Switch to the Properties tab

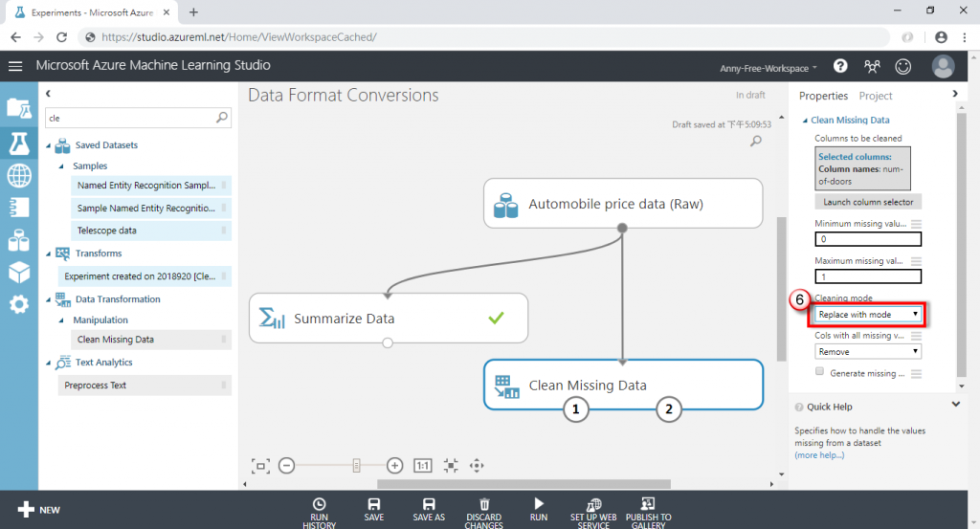pos(823,96)
